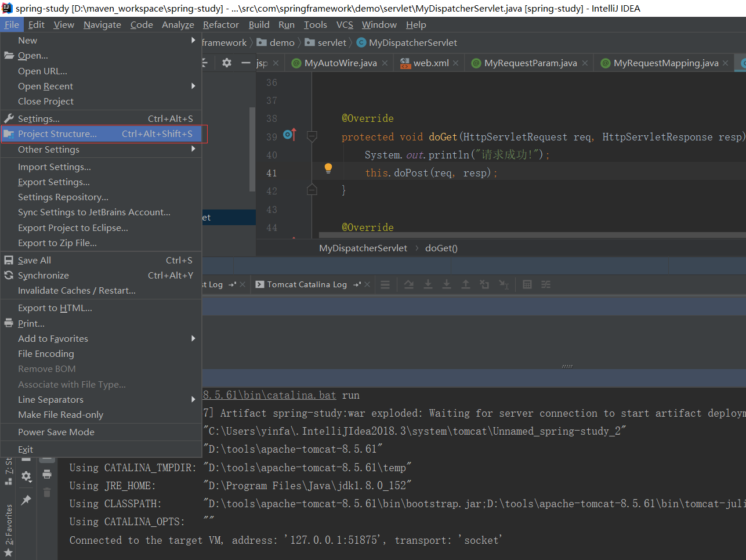Choose Power Save Mode menu item
Viewport: 746px width, 560px height.
coord(101,432)
